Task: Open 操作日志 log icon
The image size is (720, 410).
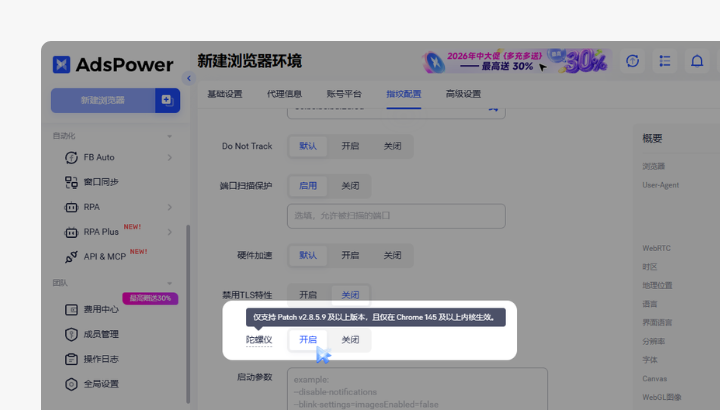Action: (x=71, y=359)
